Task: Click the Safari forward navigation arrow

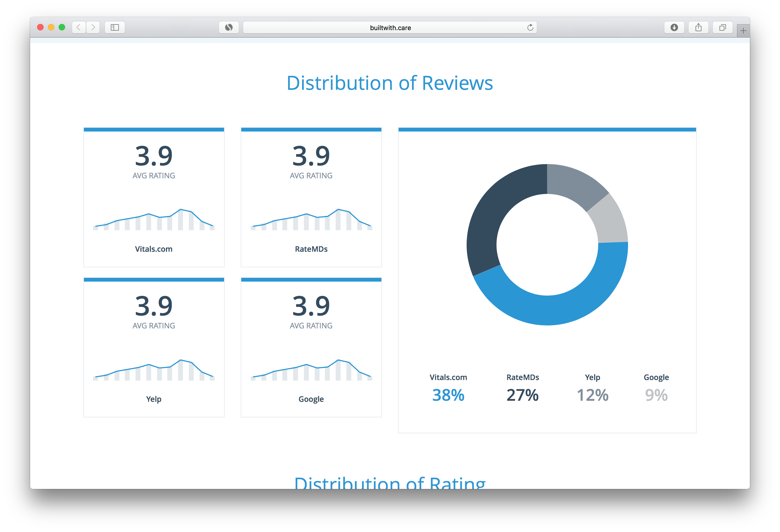Action: 93,27
